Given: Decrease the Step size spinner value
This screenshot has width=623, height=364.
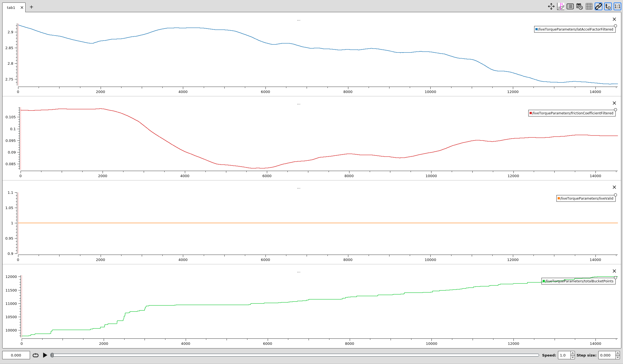Looking at the screenshot, I should (617, 357).
